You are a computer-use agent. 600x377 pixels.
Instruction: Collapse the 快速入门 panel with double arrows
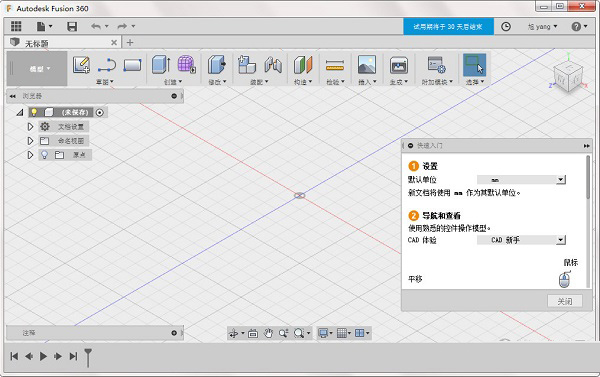tap(586, 146)
